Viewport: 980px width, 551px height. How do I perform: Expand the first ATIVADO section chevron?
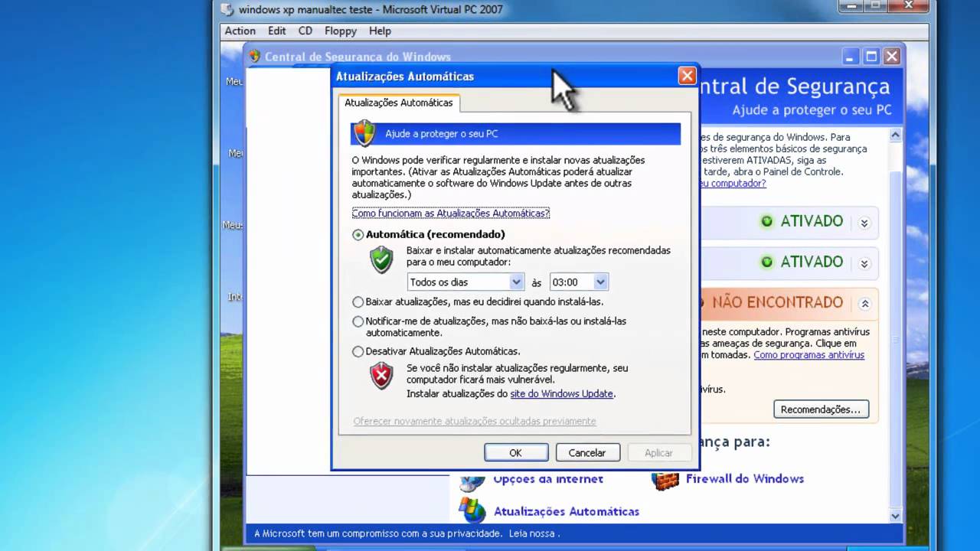coord(864,223)
